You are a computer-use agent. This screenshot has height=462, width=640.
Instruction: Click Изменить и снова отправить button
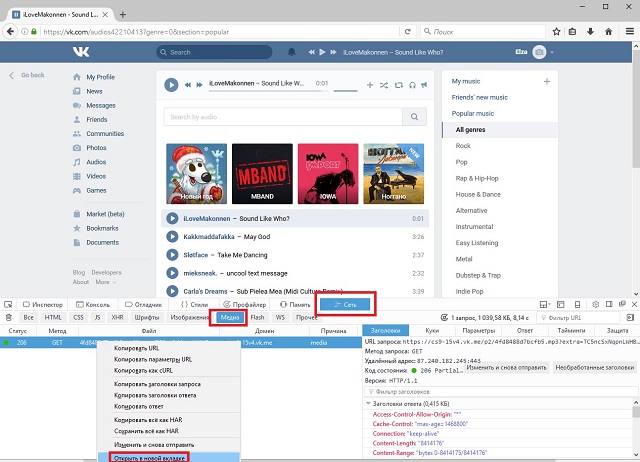click(506, 368)
